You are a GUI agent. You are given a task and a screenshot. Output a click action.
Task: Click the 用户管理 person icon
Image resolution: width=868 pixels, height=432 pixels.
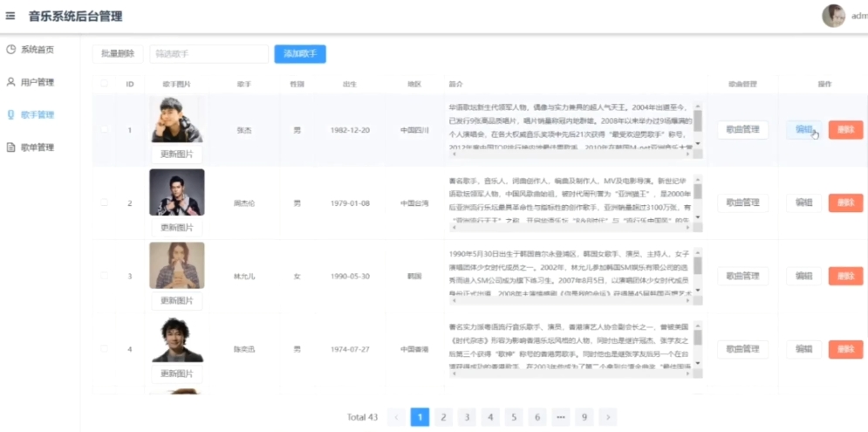tap(10, 82)
